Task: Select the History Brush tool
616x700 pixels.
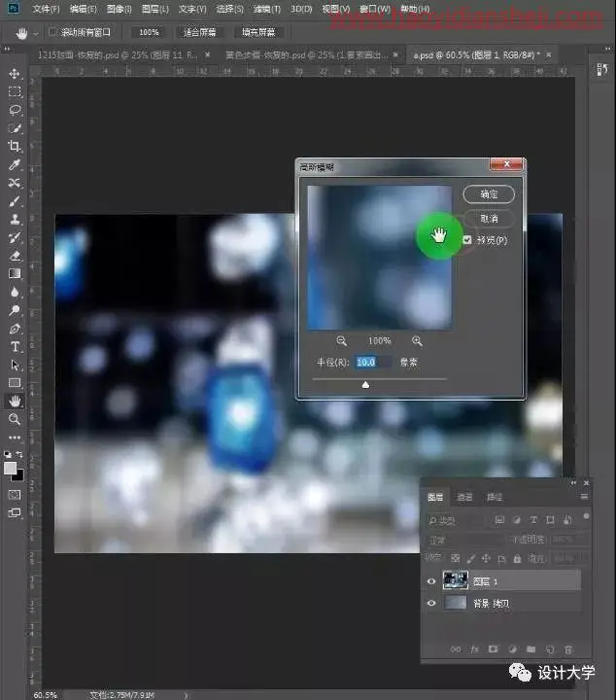Action: [15, 237]
